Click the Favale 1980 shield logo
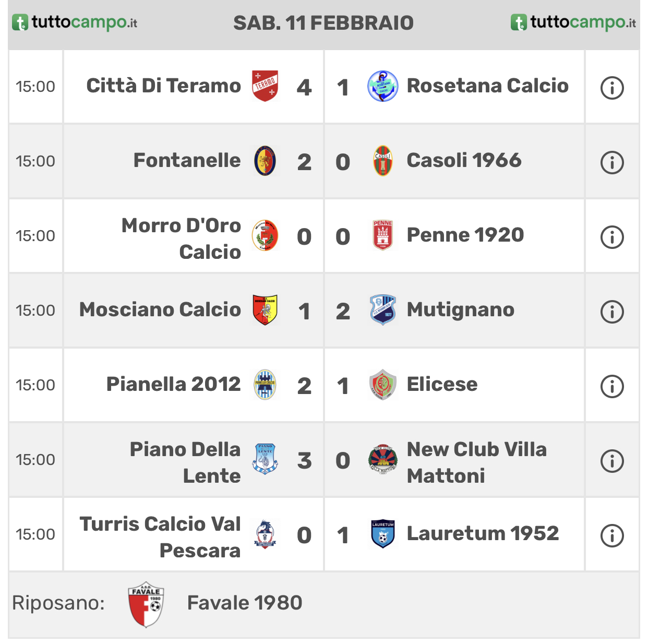 pyautogui.click(x=146, y=604)
